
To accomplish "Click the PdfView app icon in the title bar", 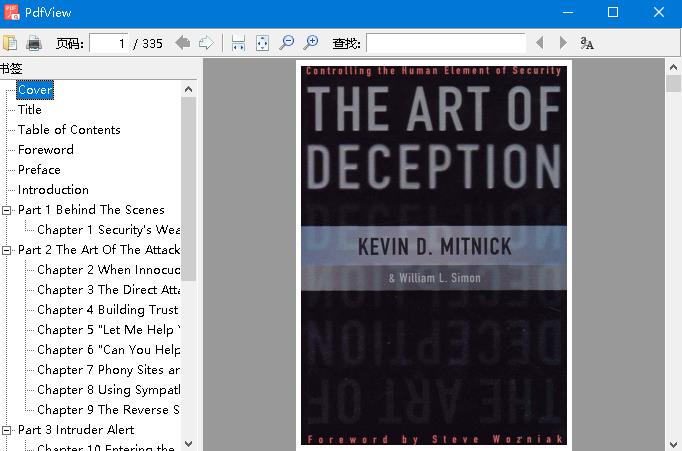I will click(12, 12).
